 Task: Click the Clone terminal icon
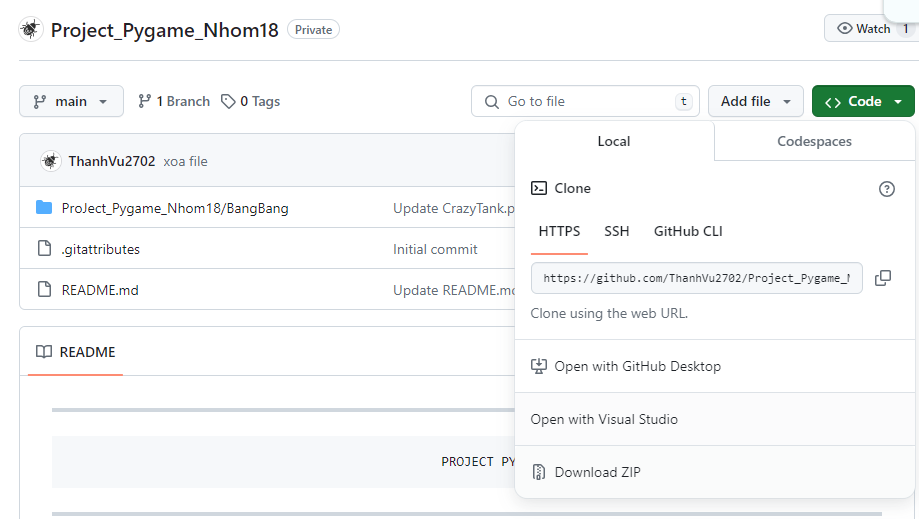tap(539, 188)
